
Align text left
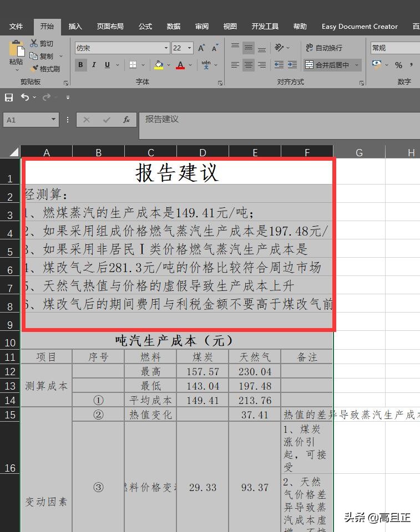tap(235, 65)
